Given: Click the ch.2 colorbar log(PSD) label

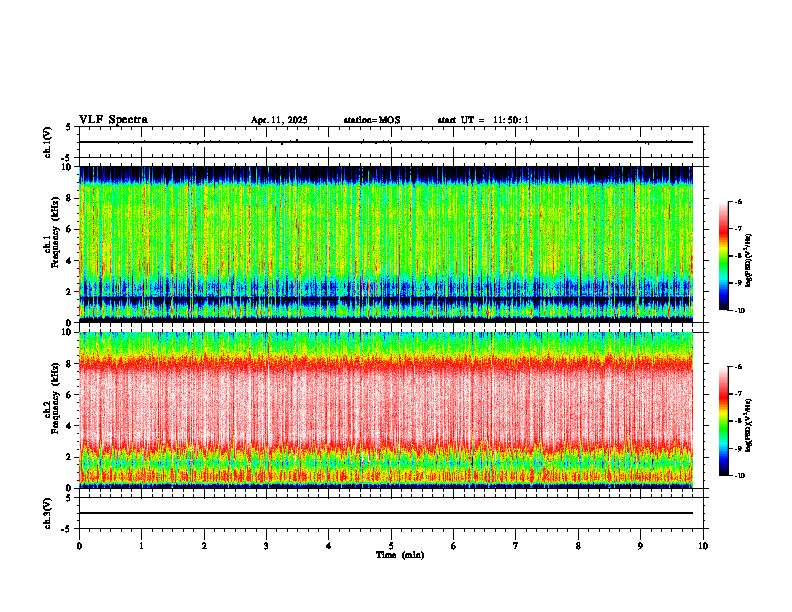Looking at the screenshot, I should tap(750, 426).
